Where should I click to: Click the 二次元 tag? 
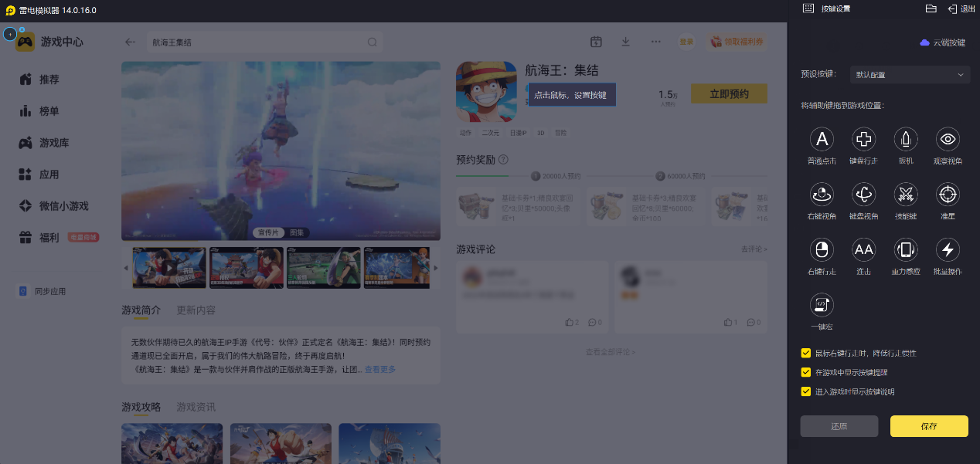[x=492, y=133]
